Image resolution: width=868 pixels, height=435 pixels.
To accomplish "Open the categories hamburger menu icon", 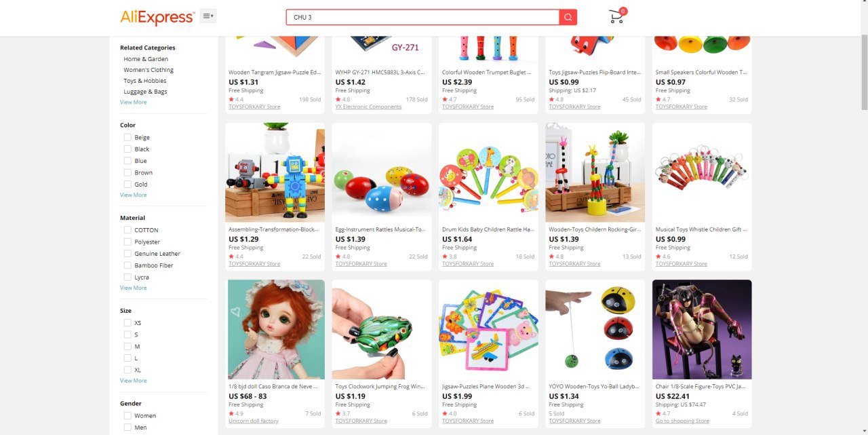I will pos(208,16).
